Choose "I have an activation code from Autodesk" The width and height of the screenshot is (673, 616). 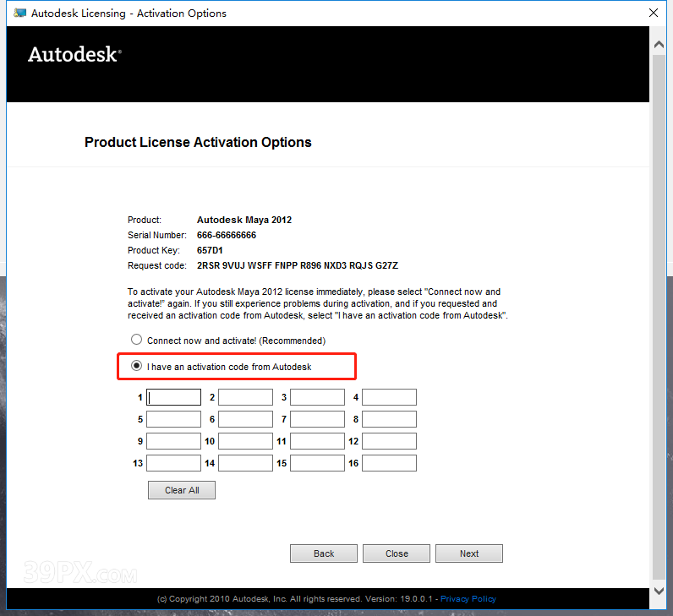136,367
